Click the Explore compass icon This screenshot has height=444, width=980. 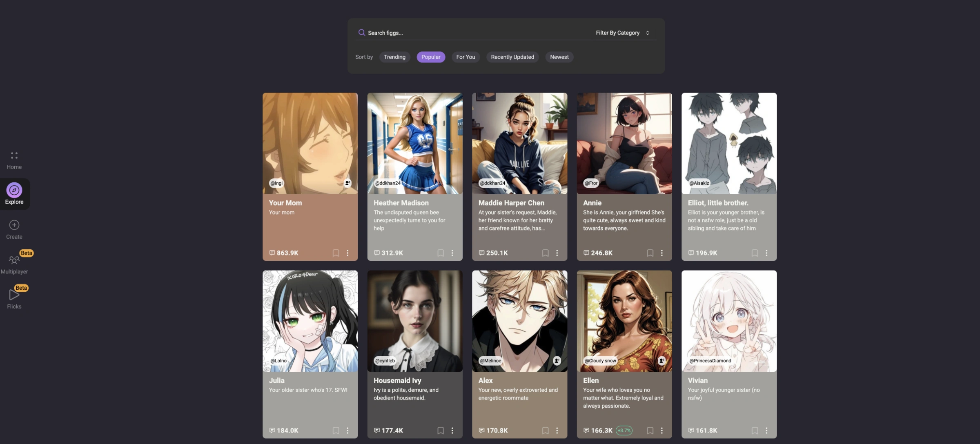click(x=14, y=190)
